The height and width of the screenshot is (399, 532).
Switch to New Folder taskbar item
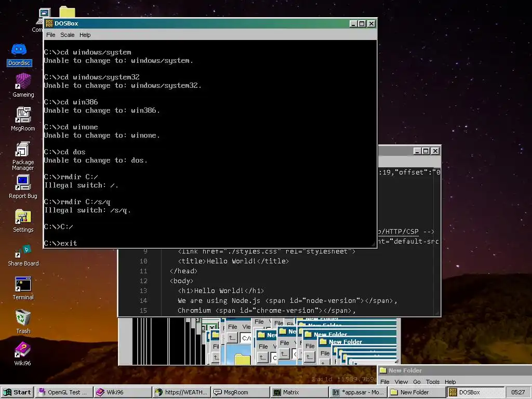(416, 392)
